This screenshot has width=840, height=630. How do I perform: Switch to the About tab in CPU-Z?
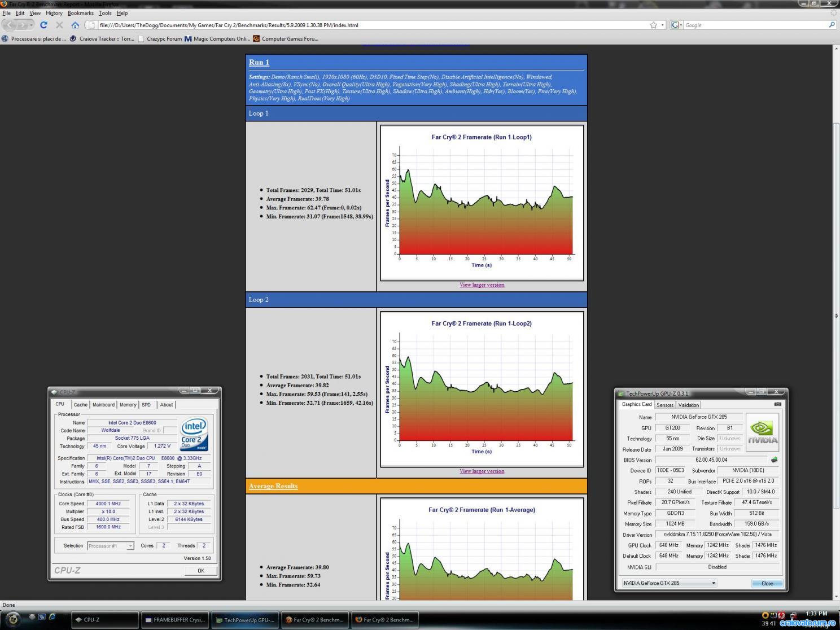[x=167, y=405]
